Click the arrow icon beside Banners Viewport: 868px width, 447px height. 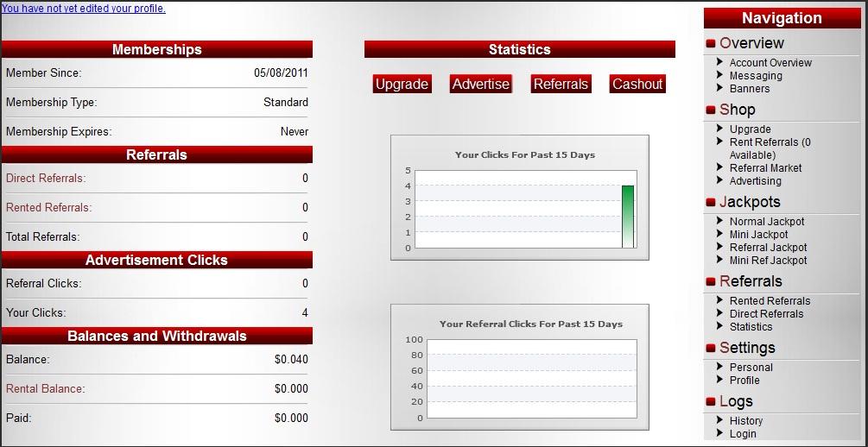719,87
